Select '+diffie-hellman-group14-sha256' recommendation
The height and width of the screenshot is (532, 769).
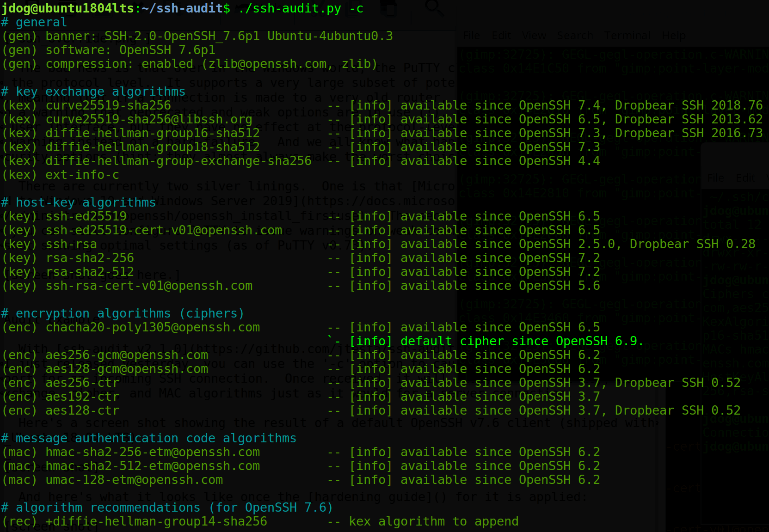(156, 521)
